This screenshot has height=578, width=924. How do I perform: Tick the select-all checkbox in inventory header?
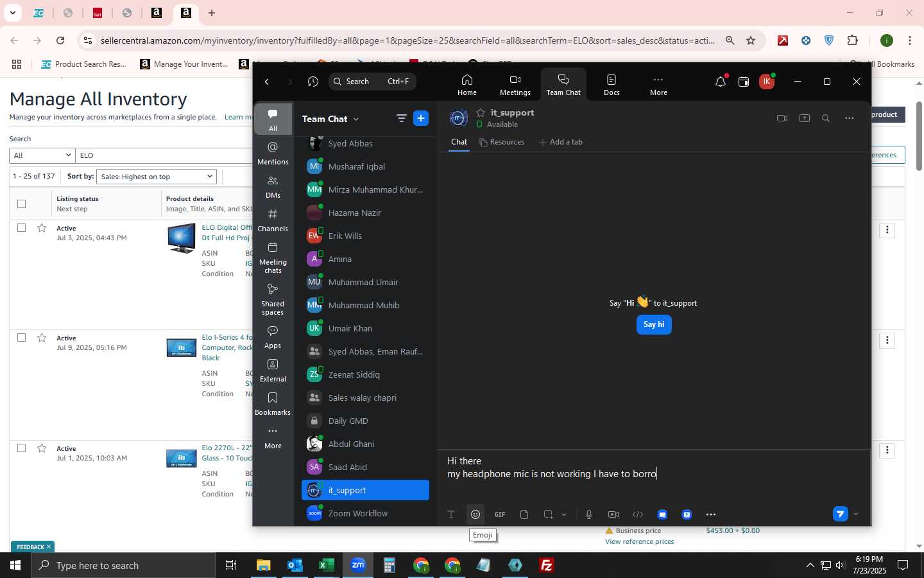click(22, 204)
